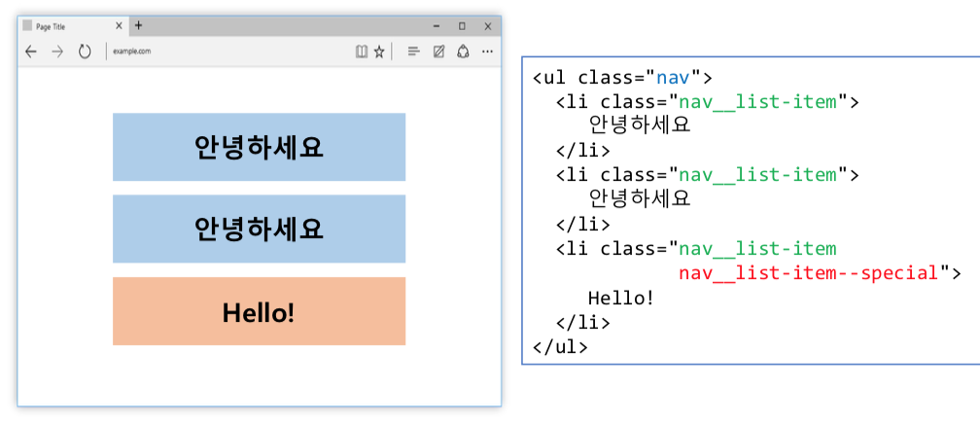Click the opening <ul class= text in code
Viewport: 980px width, 424px height.
[588, 78]
